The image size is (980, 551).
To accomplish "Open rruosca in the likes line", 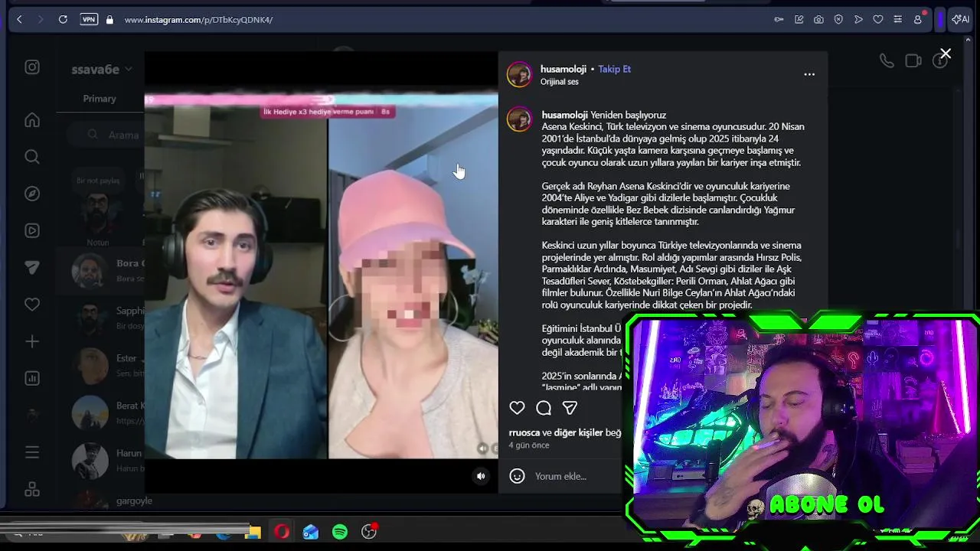I will pos(524,432).
